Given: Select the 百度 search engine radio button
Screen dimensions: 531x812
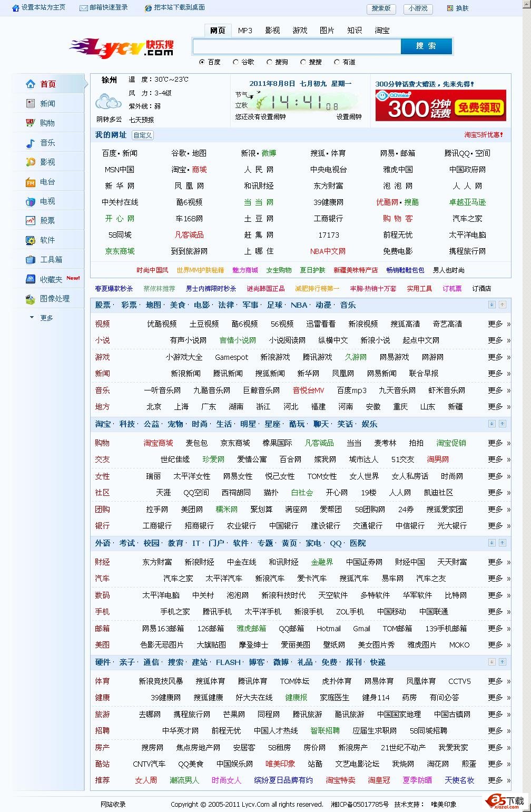Looking at the screenshot, I should coord(202,62).
